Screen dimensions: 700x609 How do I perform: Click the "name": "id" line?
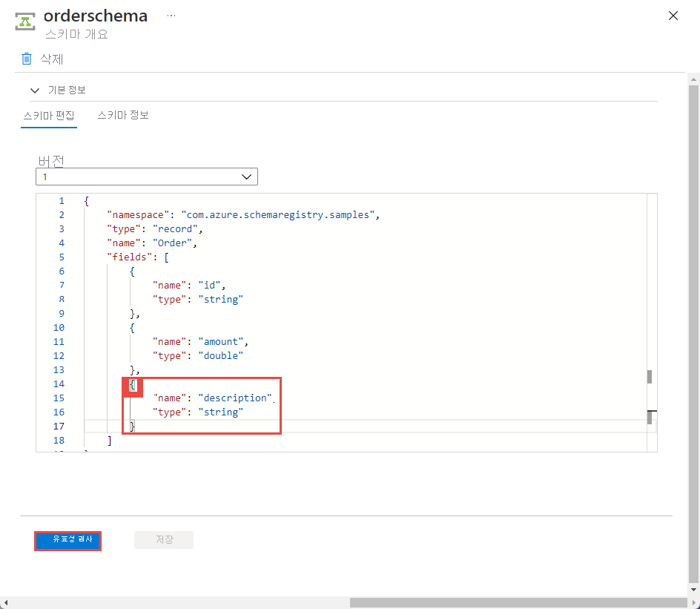coord(189,286)
